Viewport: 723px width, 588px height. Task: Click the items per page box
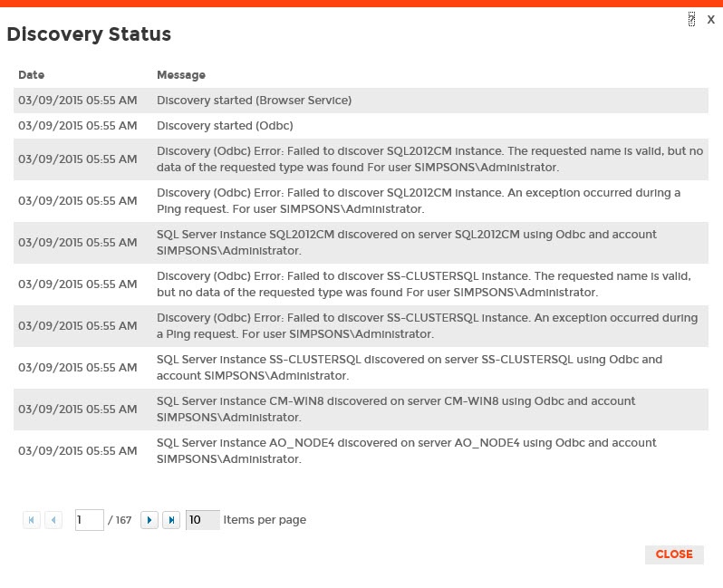pyautogui.click(x=202, y=520)
